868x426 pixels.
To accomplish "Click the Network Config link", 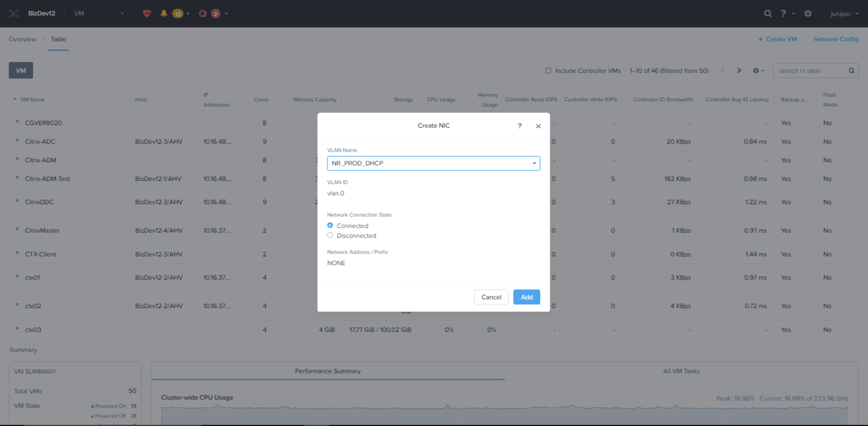I will (836, 39).
